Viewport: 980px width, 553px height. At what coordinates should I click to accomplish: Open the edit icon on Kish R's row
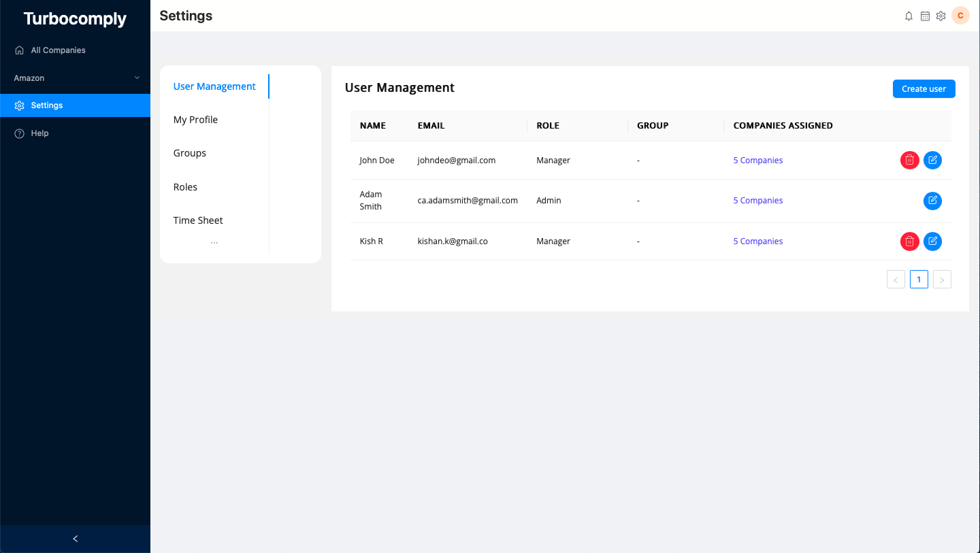click(x=933, y=241)
